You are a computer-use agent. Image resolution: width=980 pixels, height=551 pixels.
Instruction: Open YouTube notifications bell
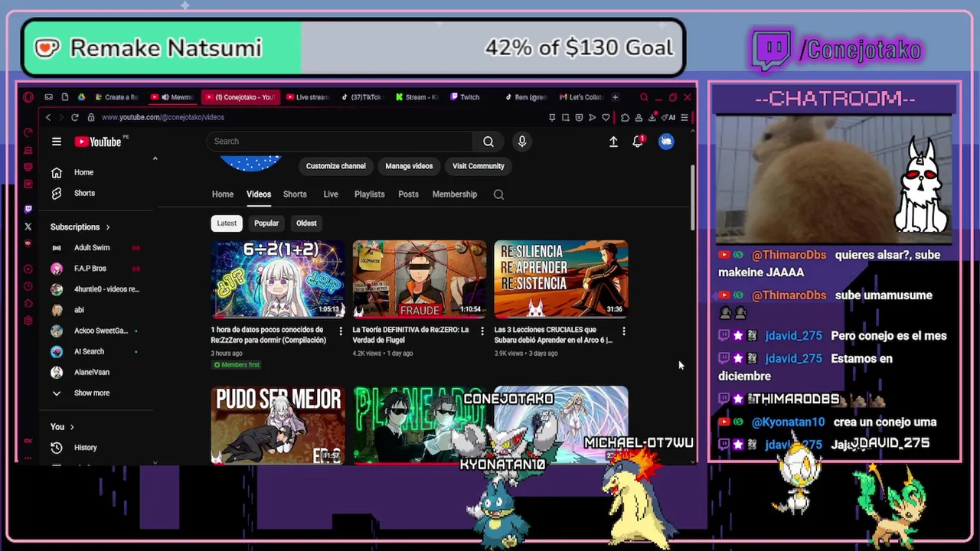(x=638, y=142)
